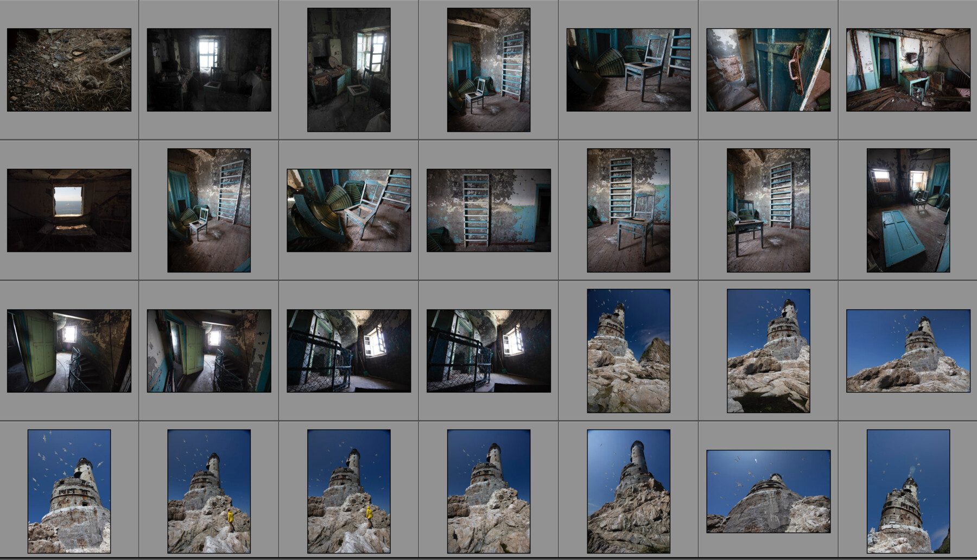Select stairwell photo with green door at left edge

click(x=69, y=351)
